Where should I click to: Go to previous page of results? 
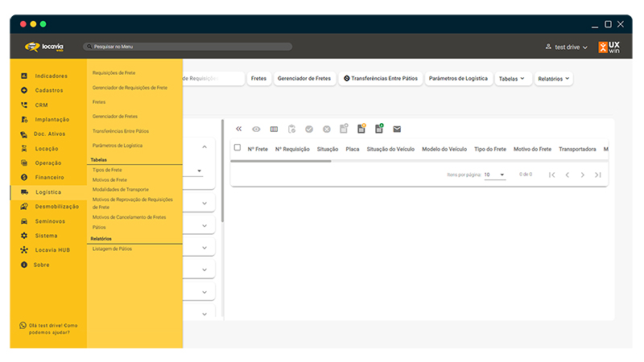(568, 175)
